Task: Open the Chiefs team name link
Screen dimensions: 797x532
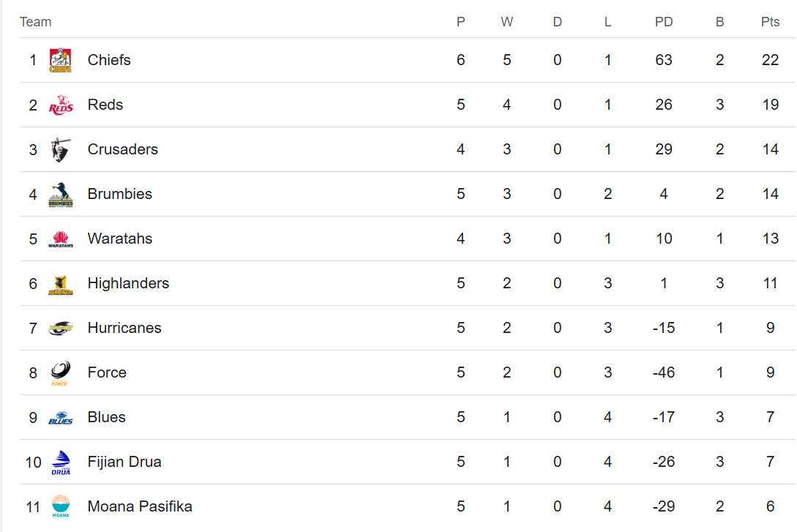Action: click(109, 60)
